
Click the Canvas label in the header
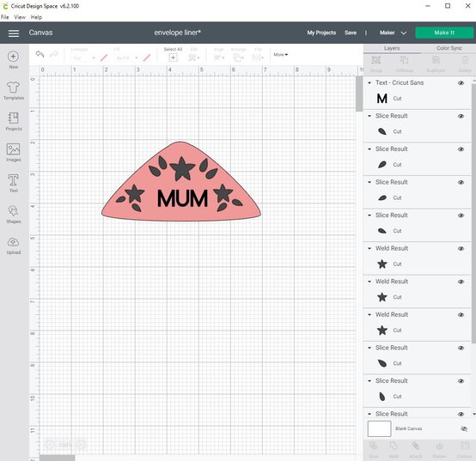40,33
